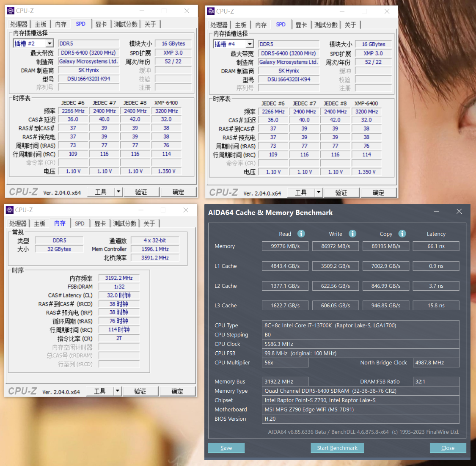Open slot selector dropdown showing 插槽 #4
The width and height of the screenshot is (476, 466).
[x=250, y=44]
